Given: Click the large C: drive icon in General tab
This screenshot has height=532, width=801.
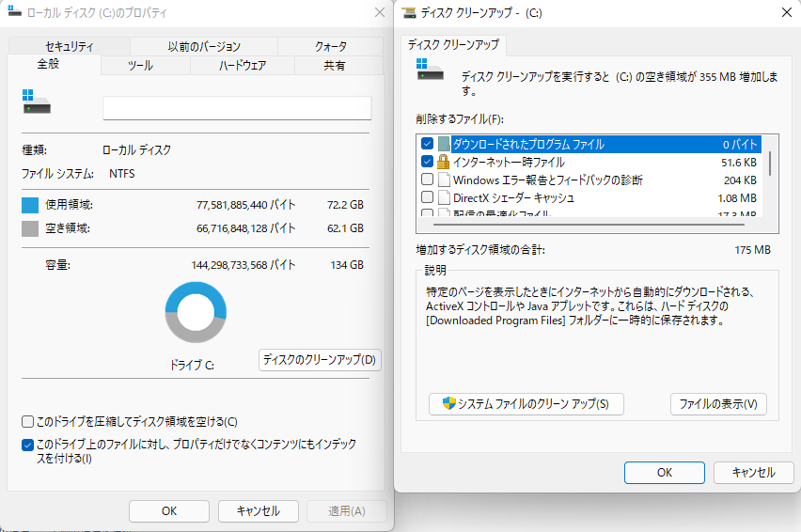Looking at the screenshot, I should (37, 102).
